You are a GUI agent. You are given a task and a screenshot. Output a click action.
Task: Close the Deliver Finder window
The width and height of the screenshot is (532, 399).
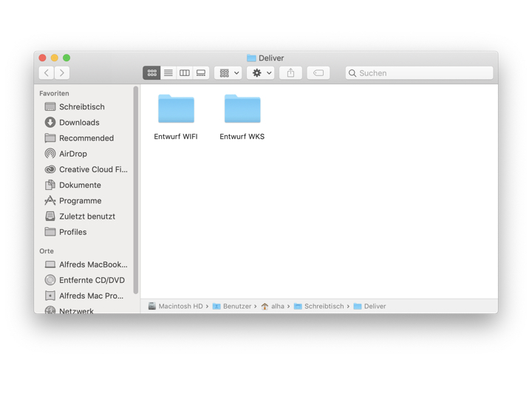(x=42, y=58)
